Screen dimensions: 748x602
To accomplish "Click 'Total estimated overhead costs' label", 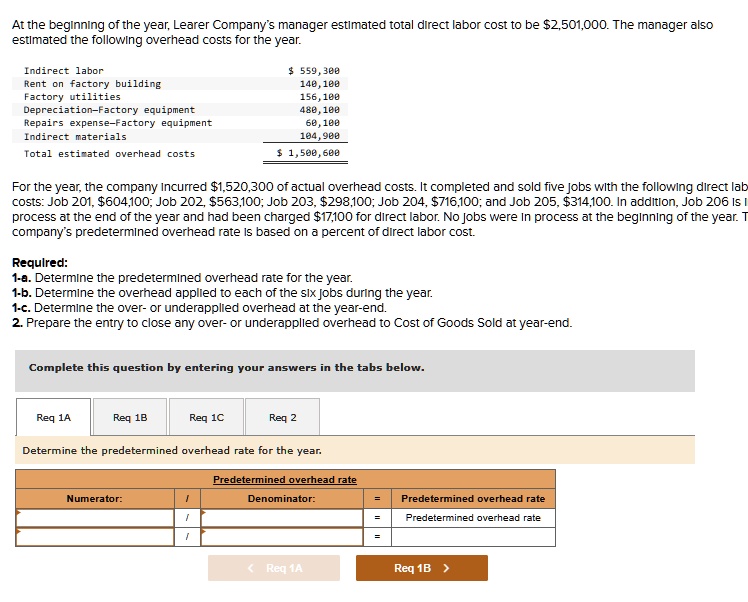I will pos(110,154).
